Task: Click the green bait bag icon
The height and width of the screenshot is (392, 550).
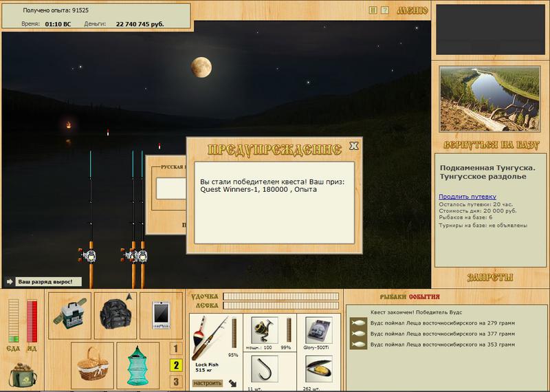Action: pos(23,375)
